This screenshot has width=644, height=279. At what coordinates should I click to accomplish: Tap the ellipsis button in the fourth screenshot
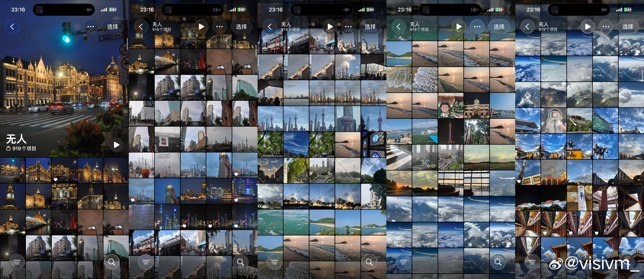click(477, 27)
